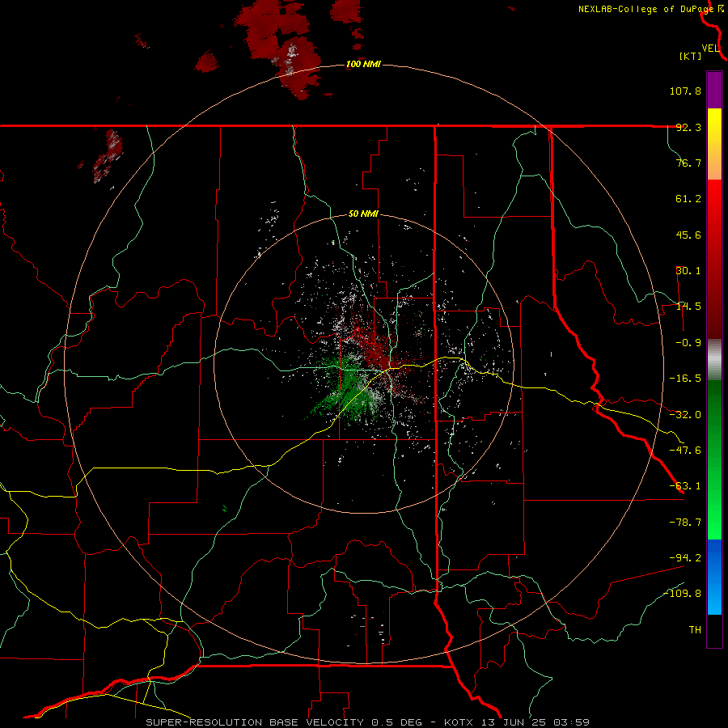Click the -47.6 legend value
Viewport: 728px width, 728px height.
(x=685, y=451)
